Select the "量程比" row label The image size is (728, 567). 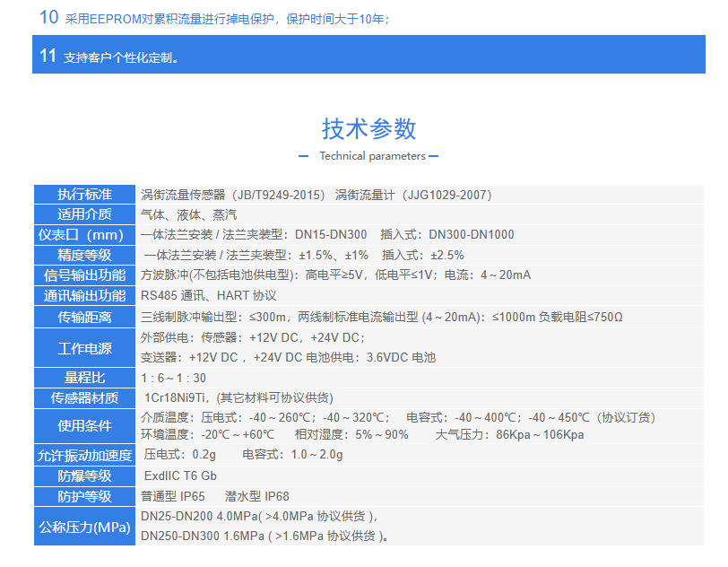click(85, 378)
